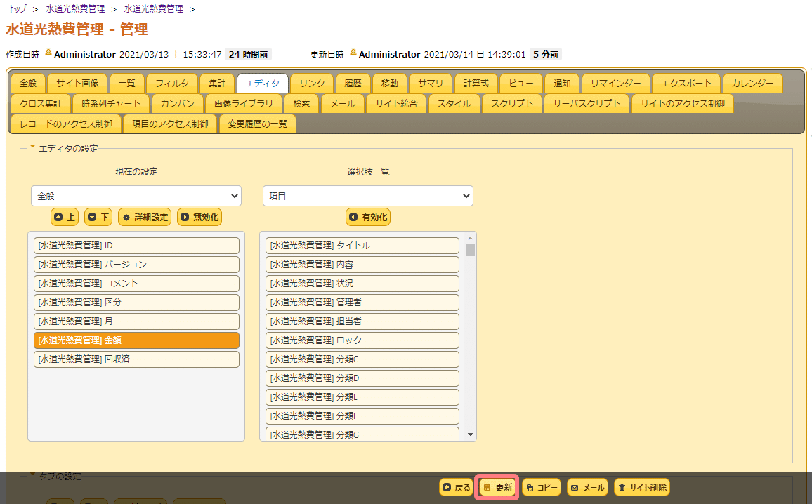Select the highlighted 金額 item

coord(137,340)
